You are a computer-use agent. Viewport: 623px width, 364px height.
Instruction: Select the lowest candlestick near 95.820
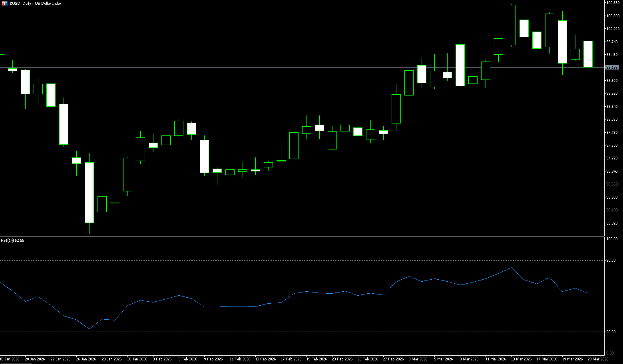point(89,193)
